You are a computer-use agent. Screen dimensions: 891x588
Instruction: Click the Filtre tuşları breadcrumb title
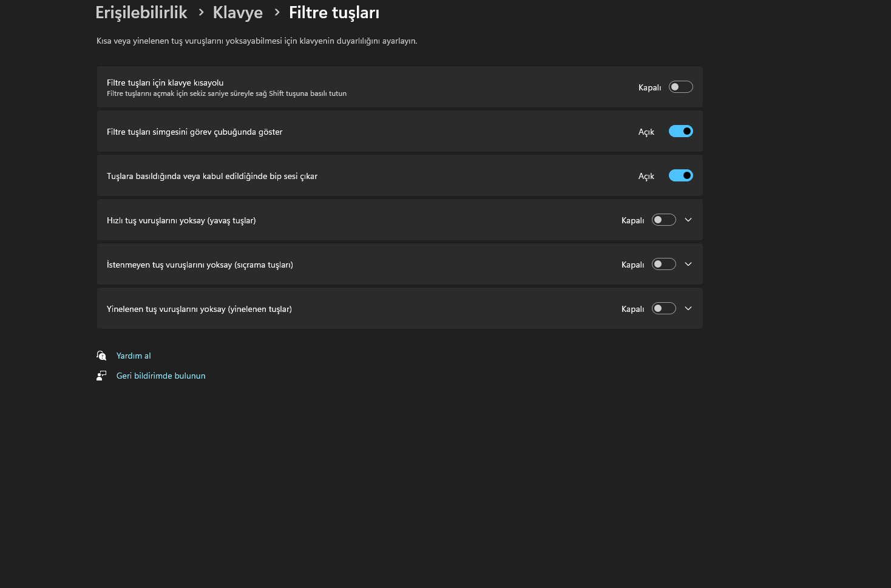(x=334, y=13)
